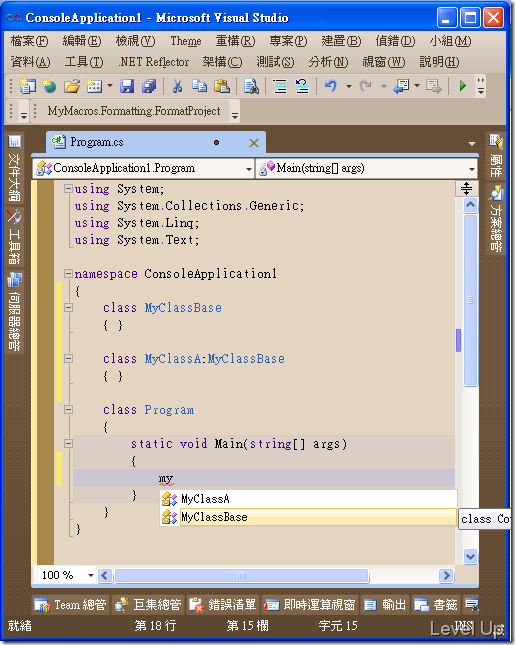Screen dimensions: 515x645
Task: Open the Navigate Backward dropdown arrow
Action: point(417,86)
